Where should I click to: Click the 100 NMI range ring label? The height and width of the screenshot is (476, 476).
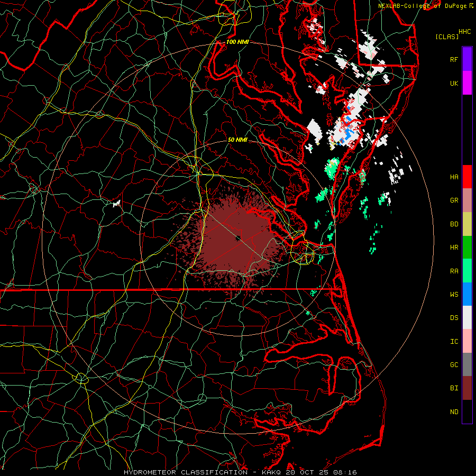point(237,42)
